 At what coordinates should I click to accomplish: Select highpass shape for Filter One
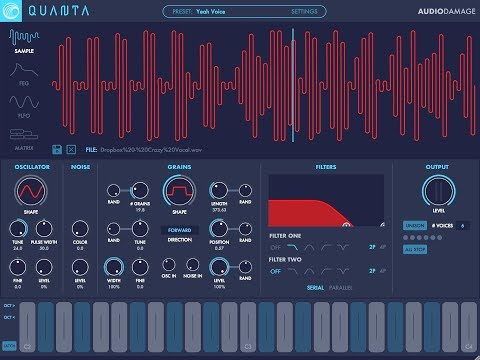point(326,247)
